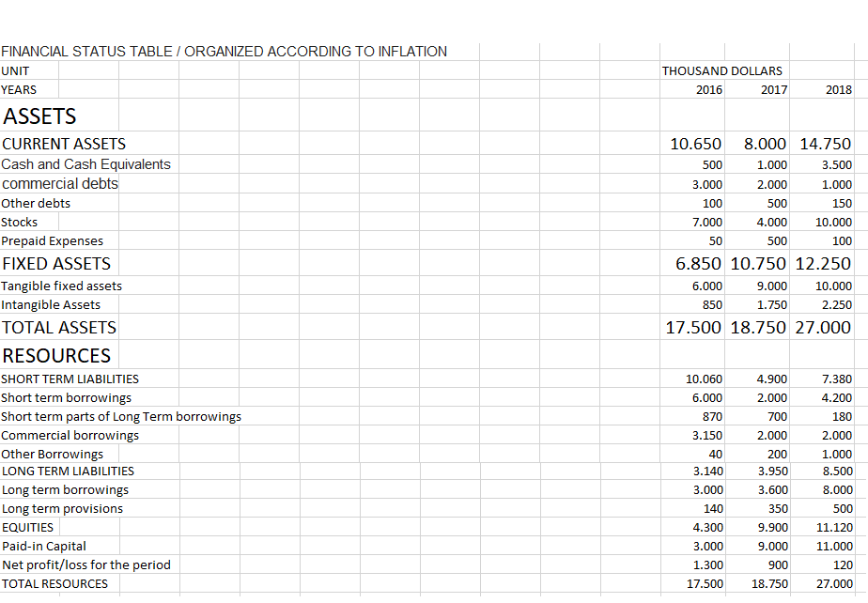The height and width of the screenshot is (603, 868).
Task: Select the Net profit/loss for the period cell
Action: [x=85, y=564]
